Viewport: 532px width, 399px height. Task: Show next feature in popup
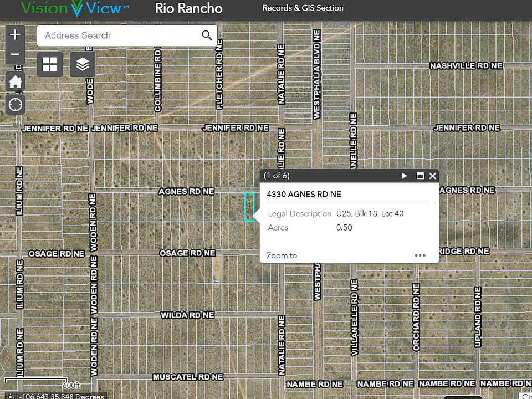coord(405,176)
